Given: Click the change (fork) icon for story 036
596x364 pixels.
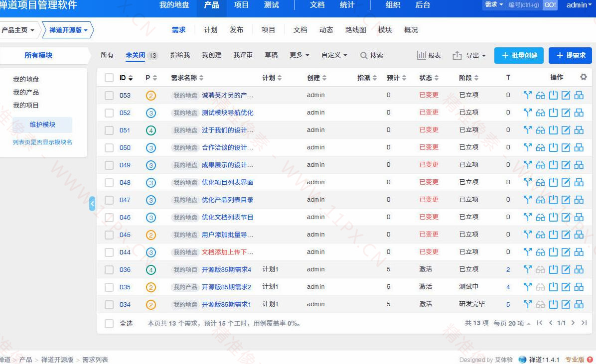Looking at the screenshot, I should click(x=528, y=269).
